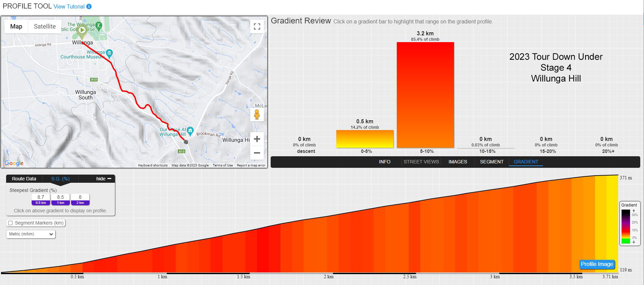Highlight the 5-10% red gradient bar
The height and width of the screenshot is (285, 644).
pyautogui.click(x=425, y=95)
